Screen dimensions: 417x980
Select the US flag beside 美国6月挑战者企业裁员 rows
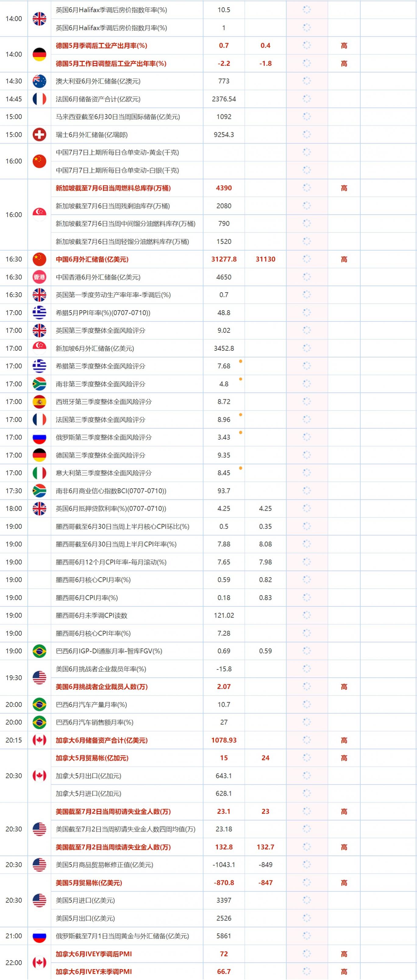39,677
